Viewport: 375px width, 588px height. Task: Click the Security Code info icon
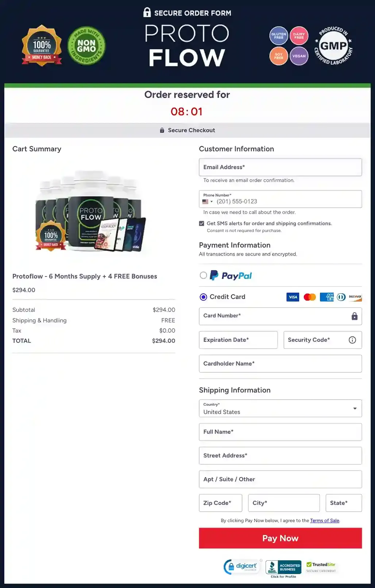tap(352, 340)
